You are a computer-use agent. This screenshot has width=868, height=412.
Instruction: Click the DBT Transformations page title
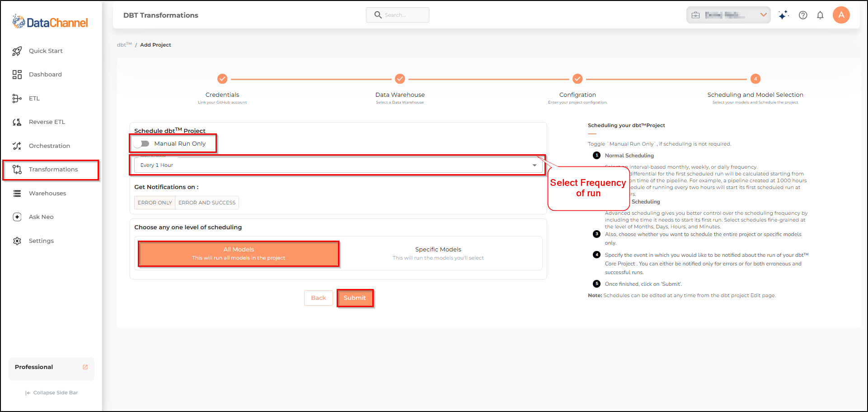pyautogui.click(x=161, y=15)
